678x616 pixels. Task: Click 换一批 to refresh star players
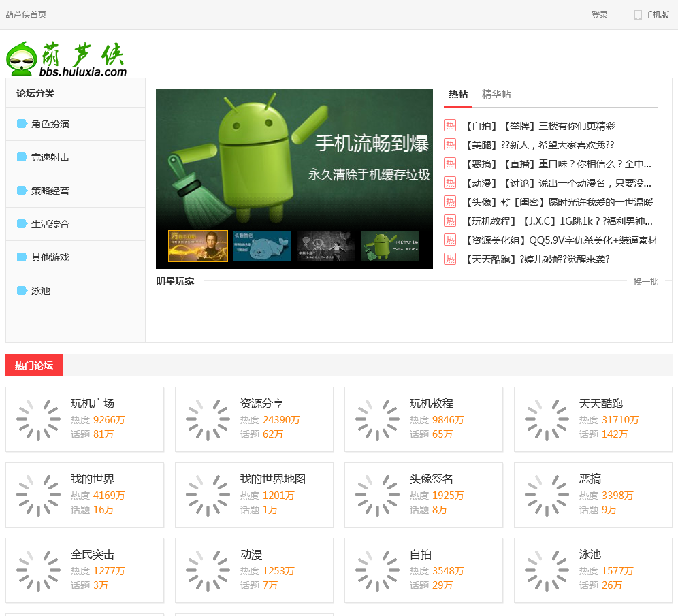645,281
